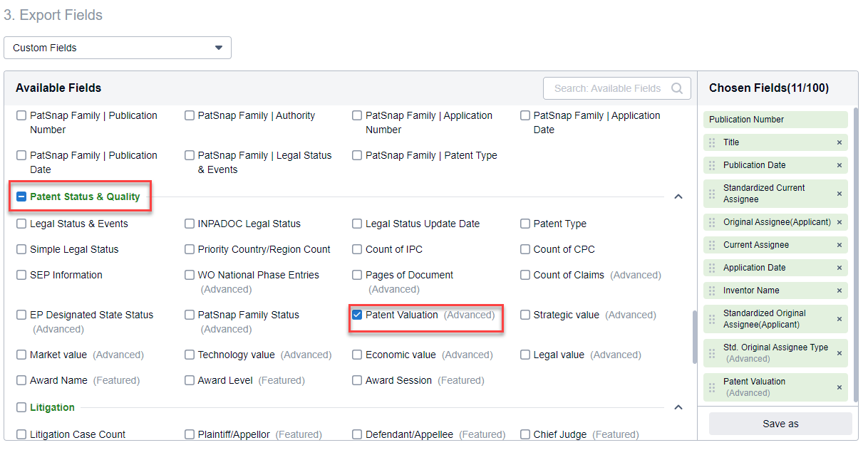Screen dimensions: 868x450
Task: Check the Simple Legal Status checkbox
Action: tap(21, 248)
